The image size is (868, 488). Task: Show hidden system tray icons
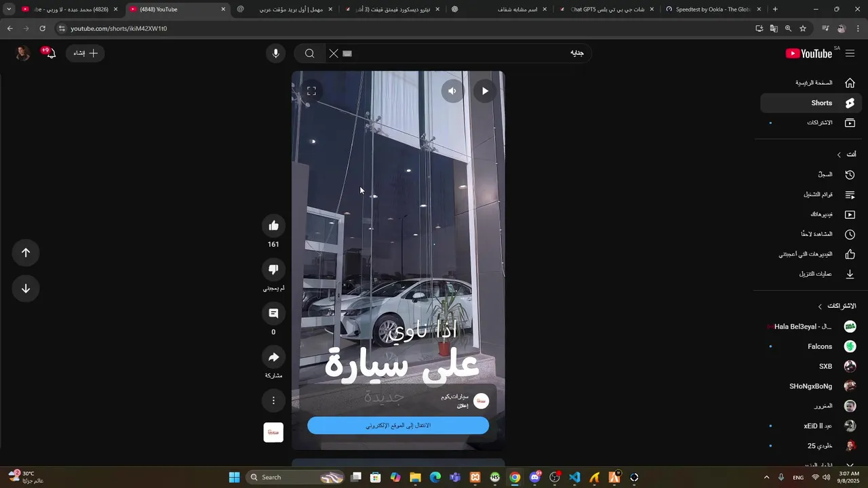[766, 477]
